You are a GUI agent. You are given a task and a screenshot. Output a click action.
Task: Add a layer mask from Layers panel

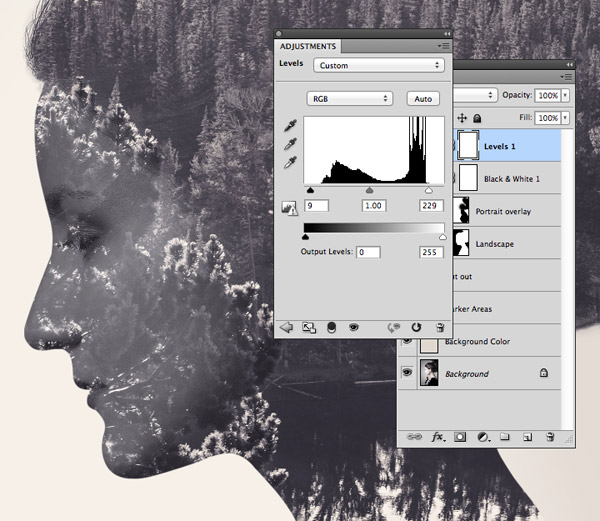(461, 437)
